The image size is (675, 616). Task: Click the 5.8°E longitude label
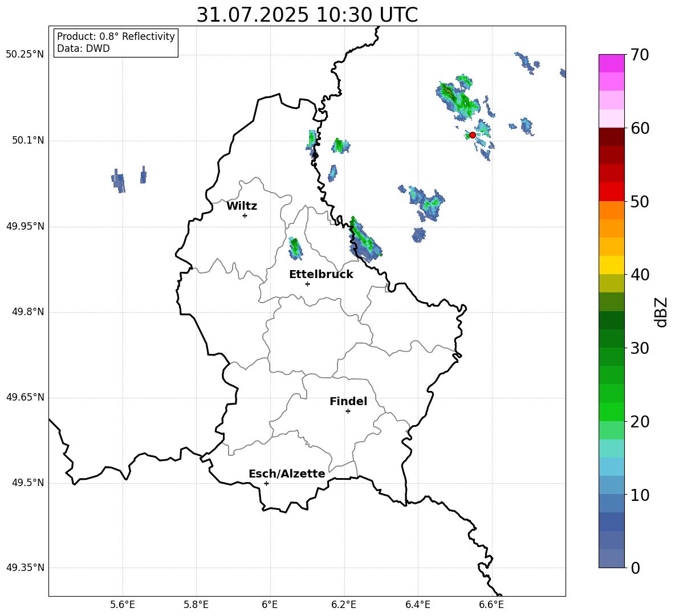[196, 605]
